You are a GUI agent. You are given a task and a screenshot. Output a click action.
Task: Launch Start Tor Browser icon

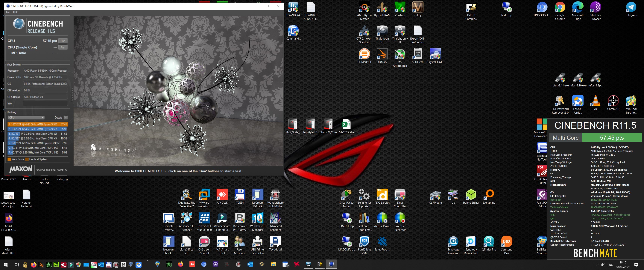[x=596, y=11]
